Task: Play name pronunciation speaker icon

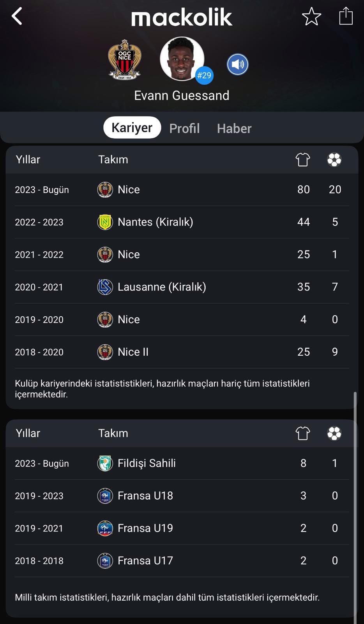Action: [x=238, y=64]
